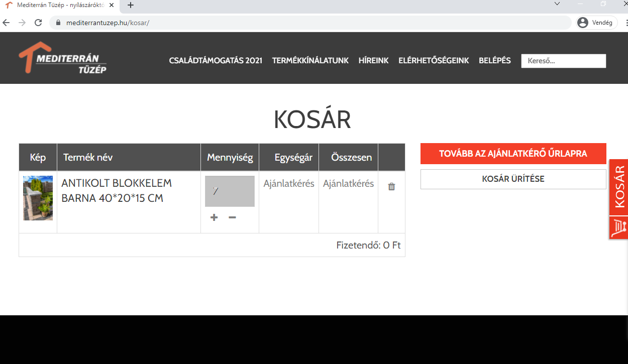Open the Chrome tab search chevron
The height and width of the screenshot is (364, 628).
(x=557, y=4)
